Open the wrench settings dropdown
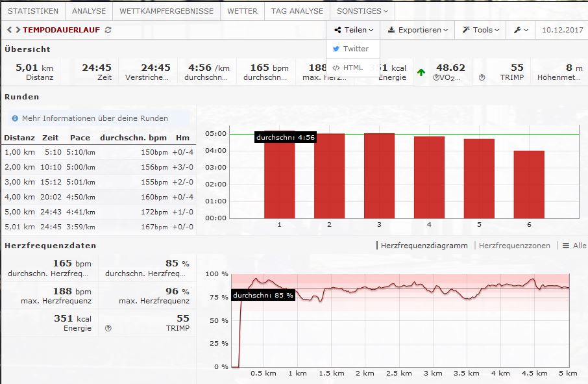The height and width of the screenshot is (384, 588). [x=521, y=30]
